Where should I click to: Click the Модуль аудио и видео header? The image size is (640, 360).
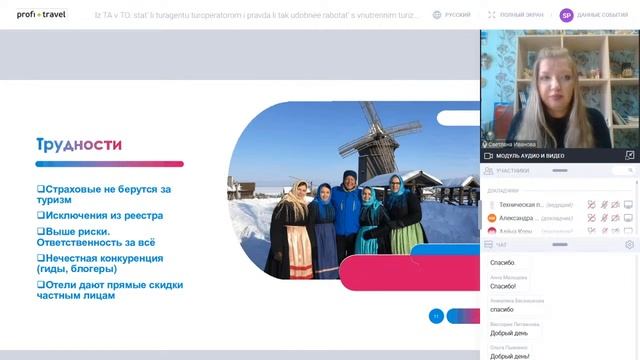point(530,156)
